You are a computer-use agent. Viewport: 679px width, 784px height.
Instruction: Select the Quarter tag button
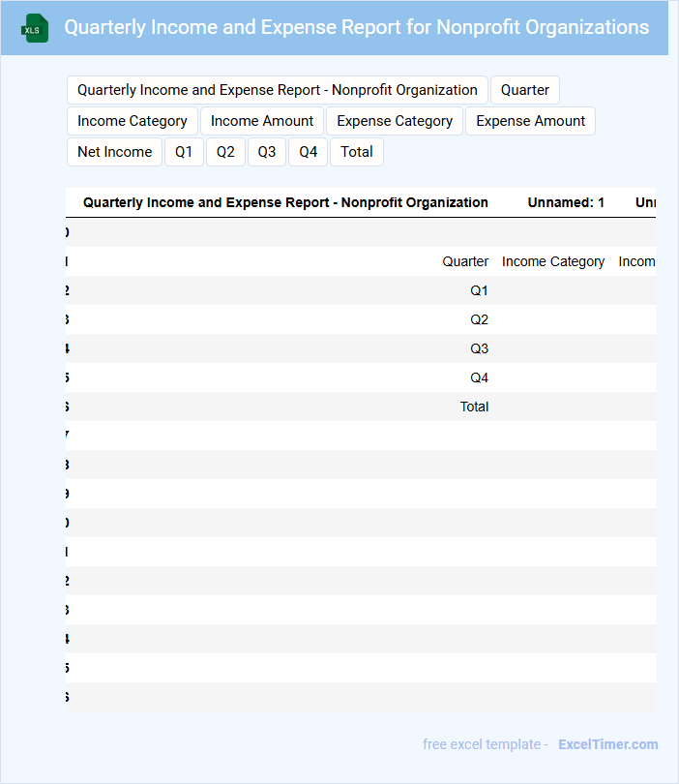point(524,90)
